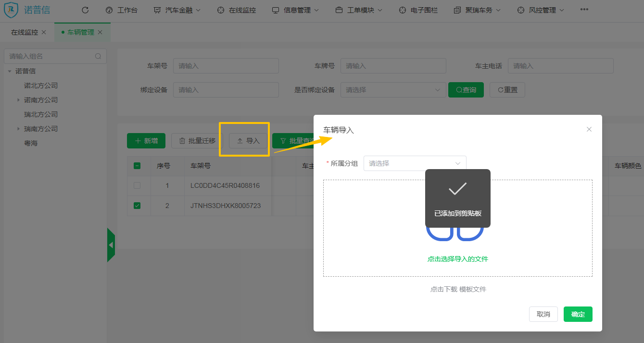The width and height of the screenshot is (644, 343).
Task: Click the 车架号 input field
Action: pyautogui.click(x=226, y=66)
